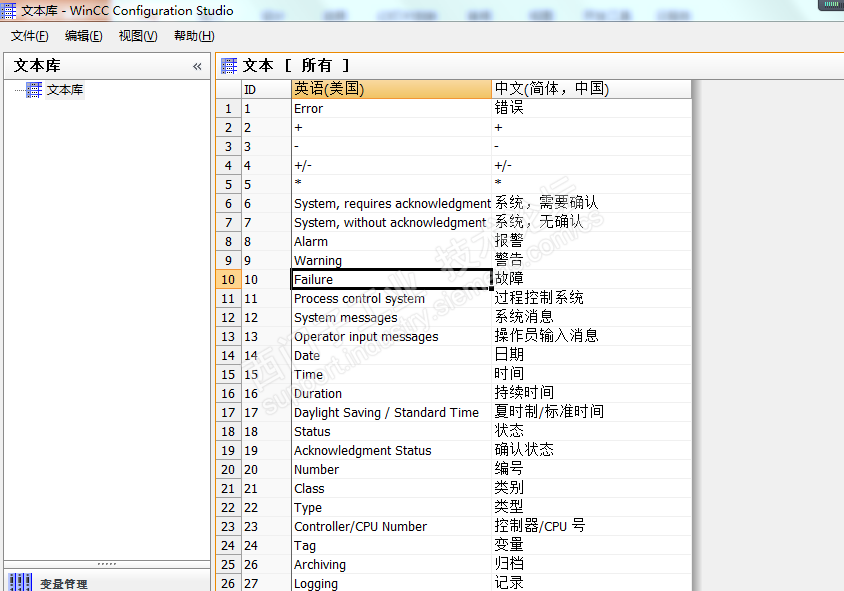Select the 'Controller/CPU Number' cell
The image size is (844, 591).
coord(391,527)
